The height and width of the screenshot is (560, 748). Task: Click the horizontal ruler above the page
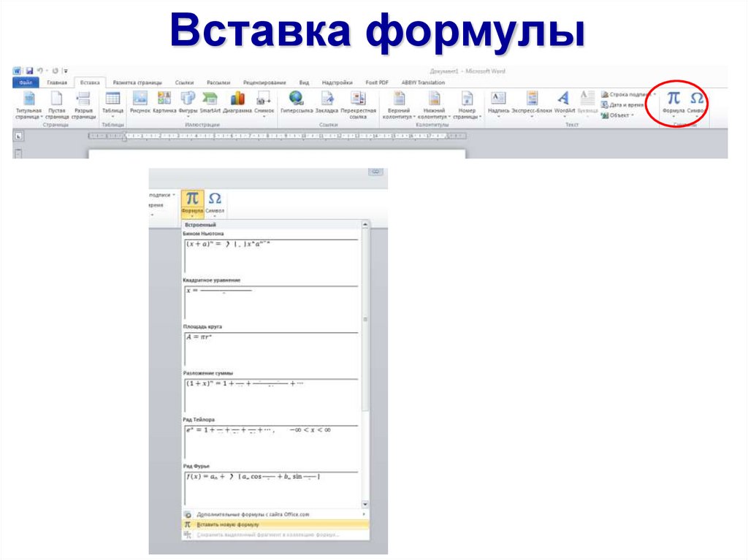tap(277, 136)
